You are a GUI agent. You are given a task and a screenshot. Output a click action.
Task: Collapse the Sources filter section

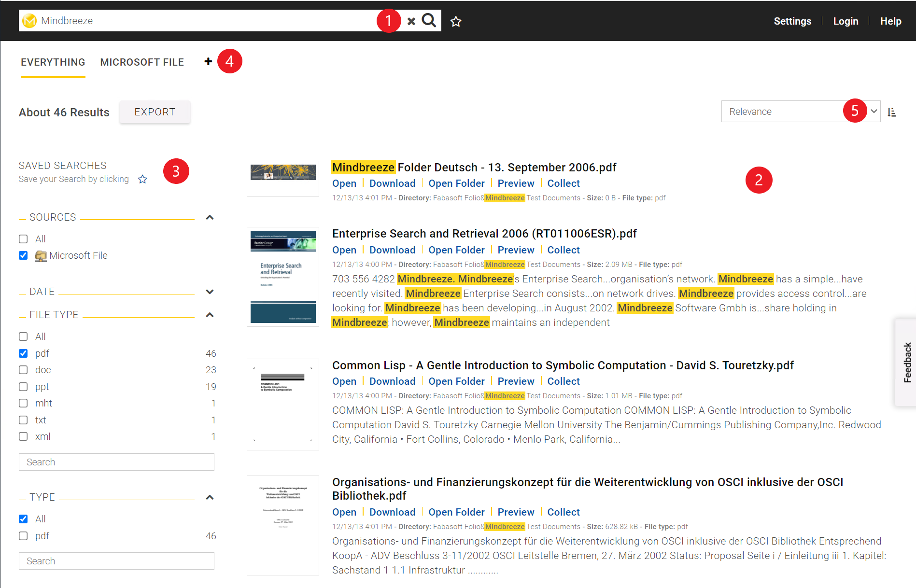[x=210, y=217]
